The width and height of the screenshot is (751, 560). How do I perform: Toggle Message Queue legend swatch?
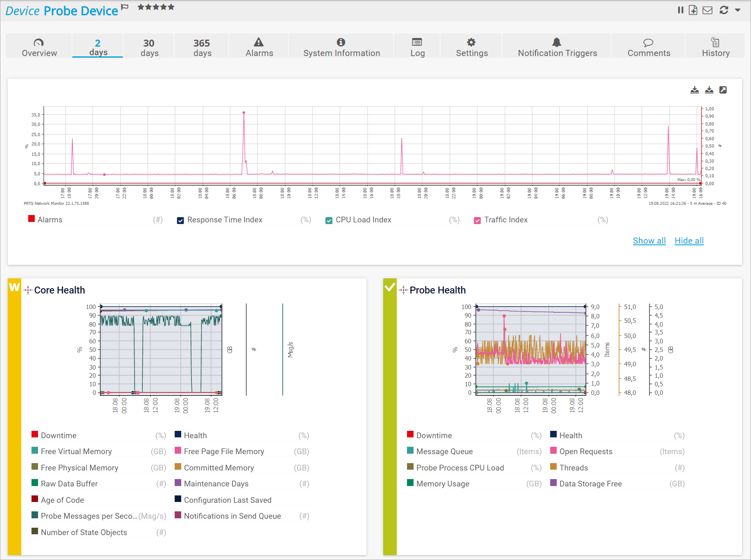(x=410, y=450)
